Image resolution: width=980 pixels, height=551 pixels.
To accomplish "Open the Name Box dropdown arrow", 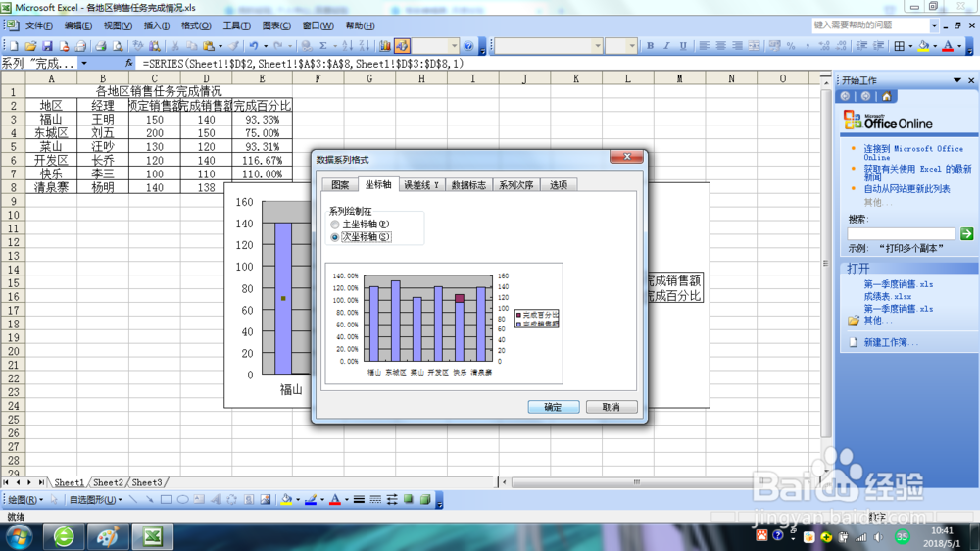I will tap(83, 63).
